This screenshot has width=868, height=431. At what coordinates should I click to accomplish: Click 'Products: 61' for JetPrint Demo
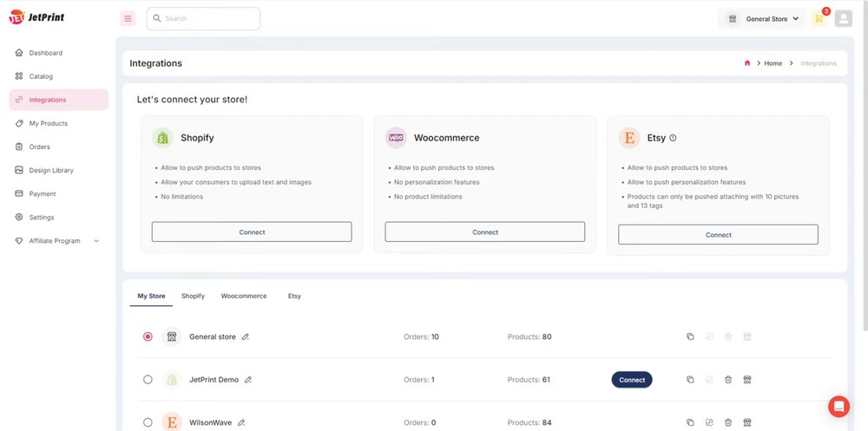tap(528, 380)
